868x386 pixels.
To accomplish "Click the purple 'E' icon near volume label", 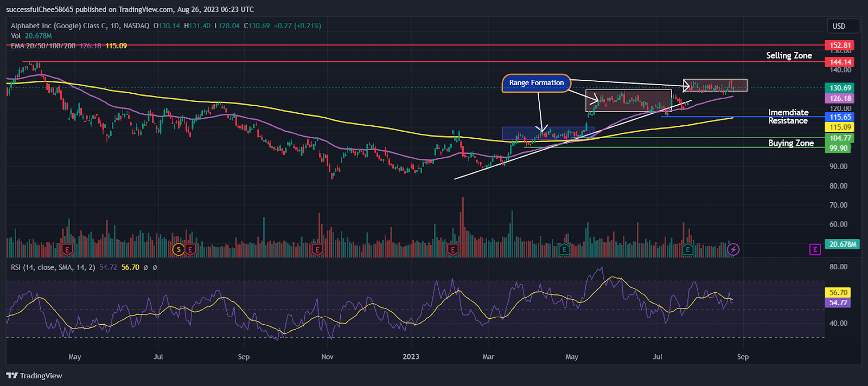I will coord(815,249).
